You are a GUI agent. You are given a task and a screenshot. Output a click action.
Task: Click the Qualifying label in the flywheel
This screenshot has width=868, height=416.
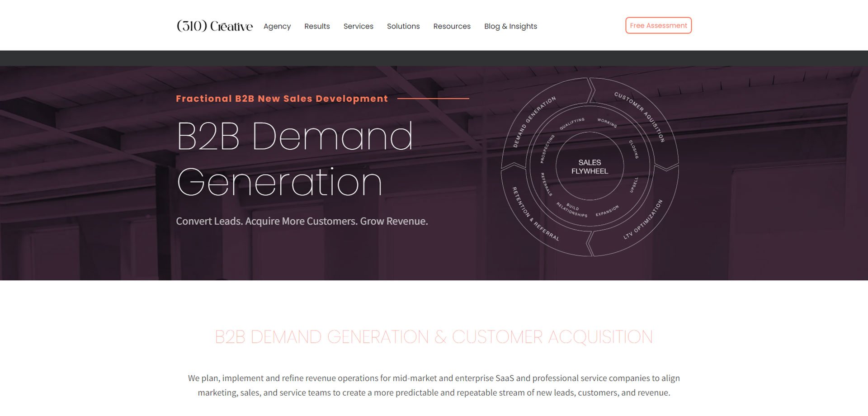572,123
